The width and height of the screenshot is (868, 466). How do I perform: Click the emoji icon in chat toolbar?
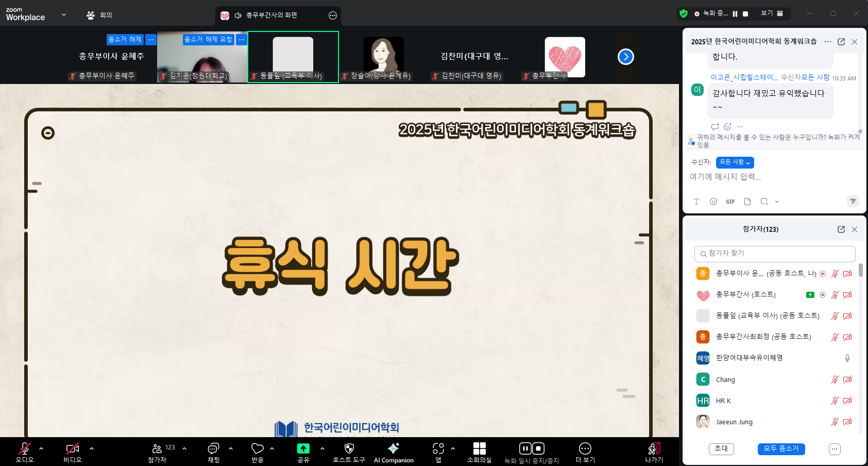[713, 202]
